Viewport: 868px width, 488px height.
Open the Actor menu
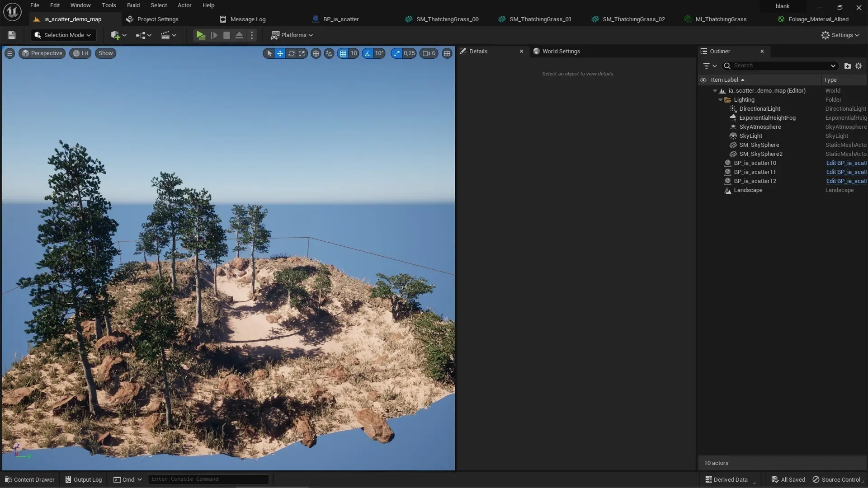(184, 5)
